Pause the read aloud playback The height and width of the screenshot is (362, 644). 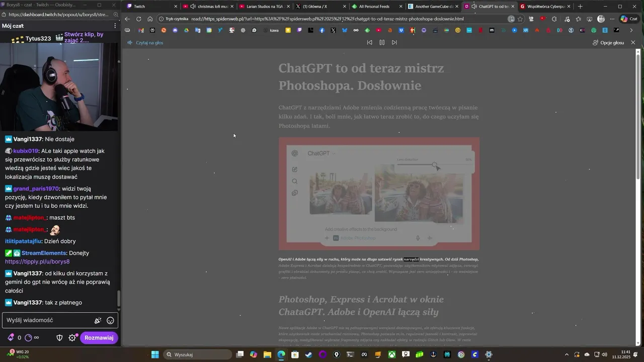382,43
